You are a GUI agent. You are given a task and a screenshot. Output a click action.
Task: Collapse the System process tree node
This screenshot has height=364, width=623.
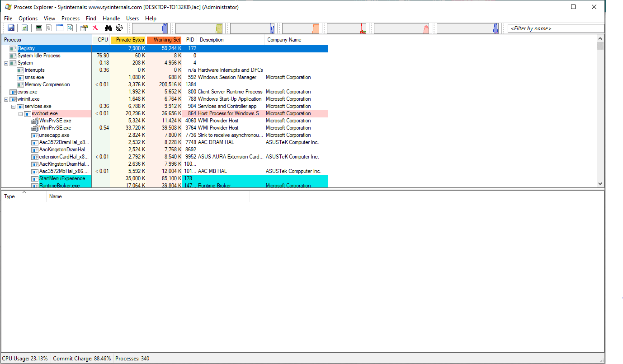point(6,63)
